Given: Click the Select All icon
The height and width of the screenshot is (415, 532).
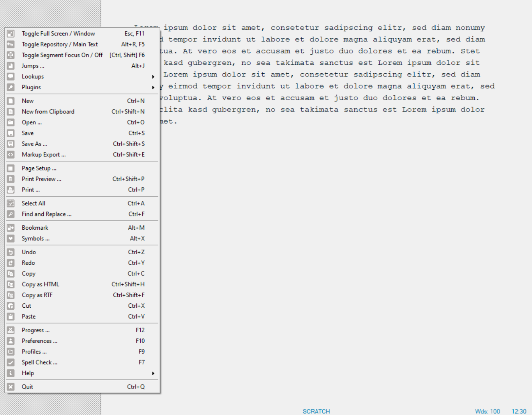Looking at the screenshot, I should tap(11, 203).
